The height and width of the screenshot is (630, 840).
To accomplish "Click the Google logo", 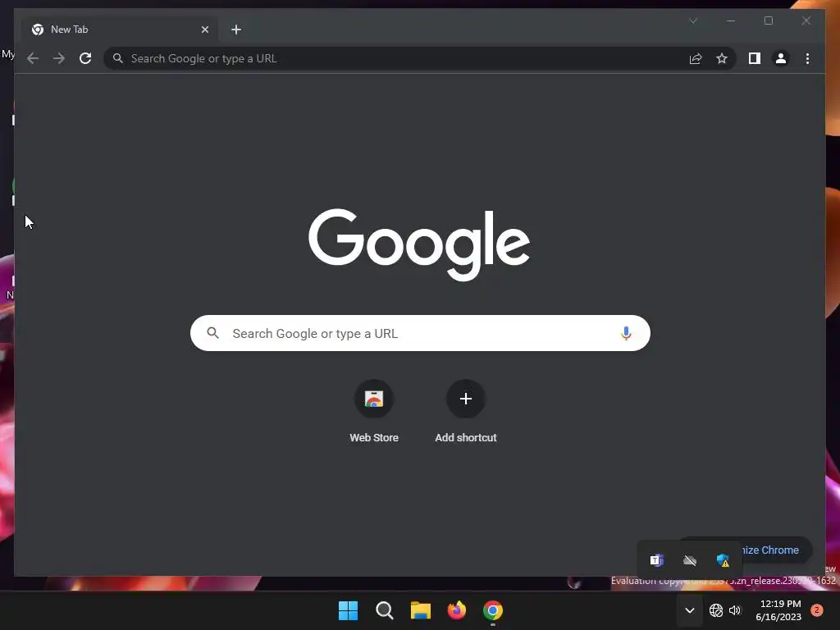I will [419, 244].
